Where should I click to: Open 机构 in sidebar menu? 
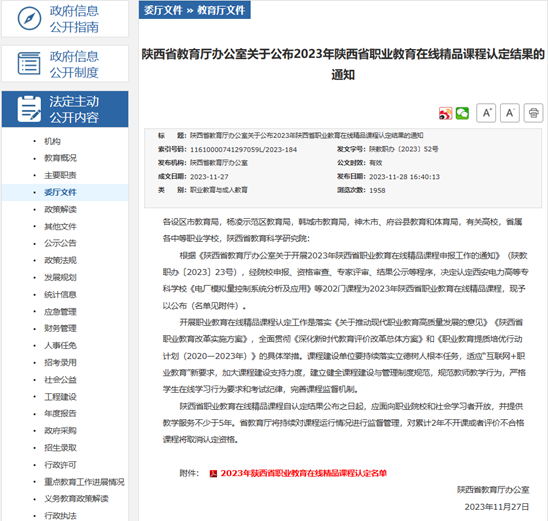[x=52, y=141]
